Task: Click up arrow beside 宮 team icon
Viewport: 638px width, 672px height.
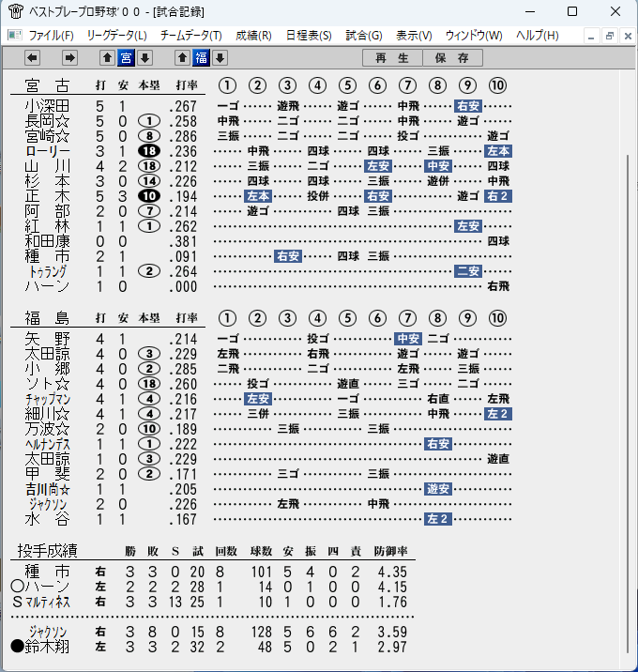Action: [107, 57]
